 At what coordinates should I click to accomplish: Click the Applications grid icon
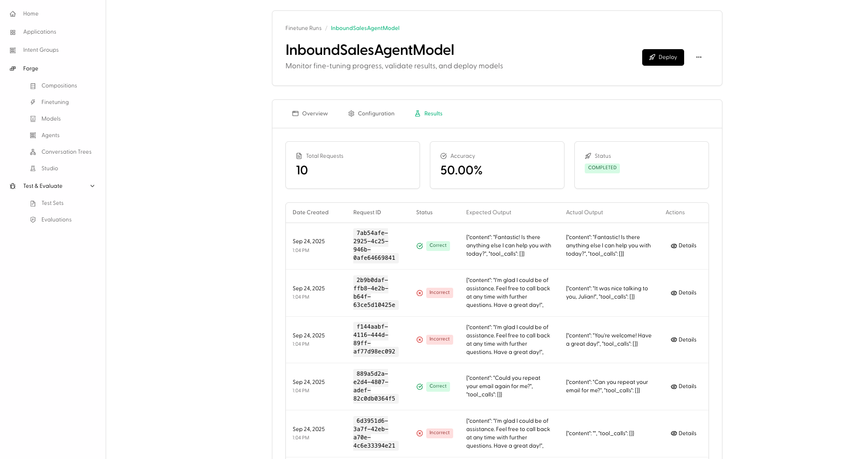13,32
